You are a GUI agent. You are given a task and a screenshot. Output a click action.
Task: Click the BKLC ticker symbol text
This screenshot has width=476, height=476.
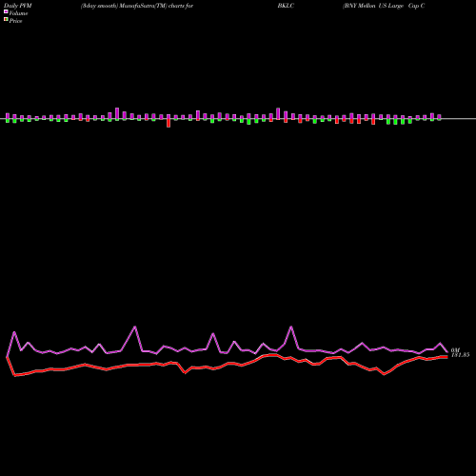click(286, 6)
